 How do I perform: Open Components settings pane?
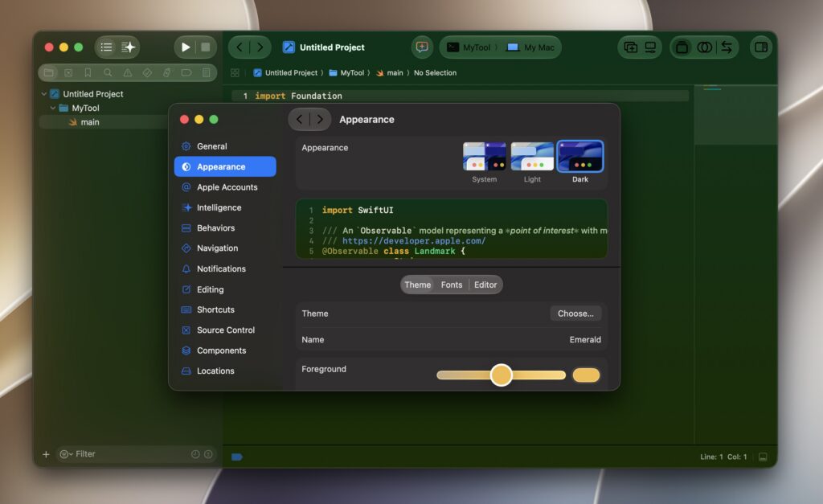tap(225, 350)
